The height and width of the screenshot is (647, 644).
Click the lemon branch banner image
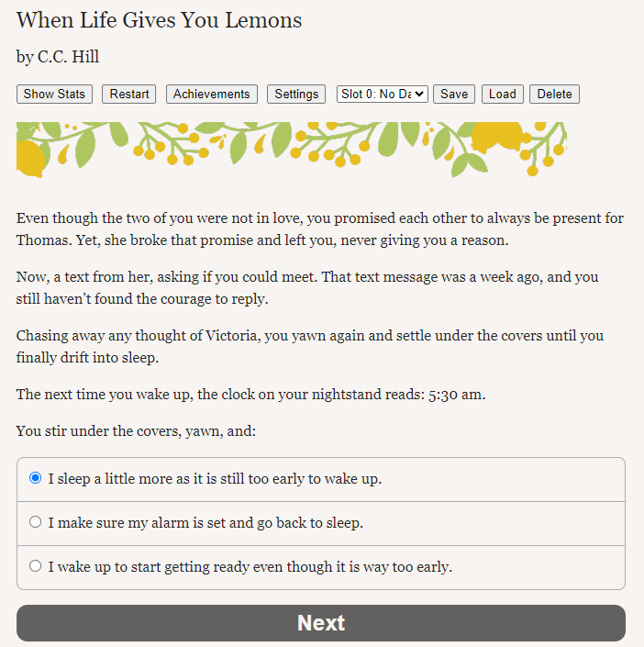[x=292, y=150]
